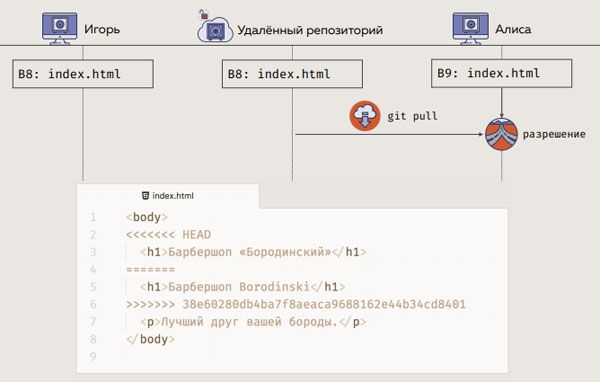Viewport: 600px width, 382px height.
Task: Click the remote repository cloud safe icon
Action: tap(215, 29)
